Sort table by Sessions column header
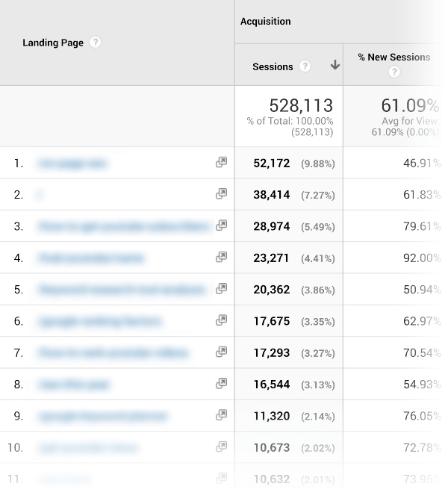The height and width of the screenshot is (504, 448). 273,66
